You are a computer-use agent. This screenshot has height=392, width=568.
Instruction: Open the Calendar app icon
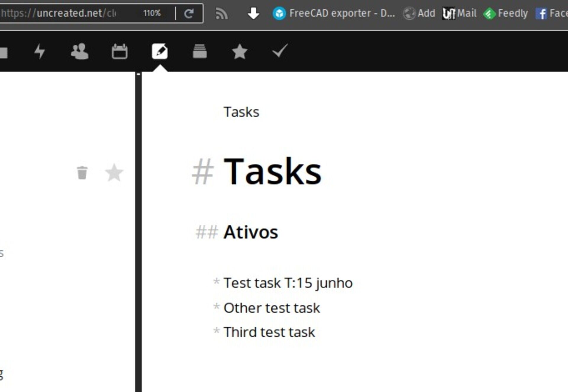pyautogui.click(x=120, y=51)
